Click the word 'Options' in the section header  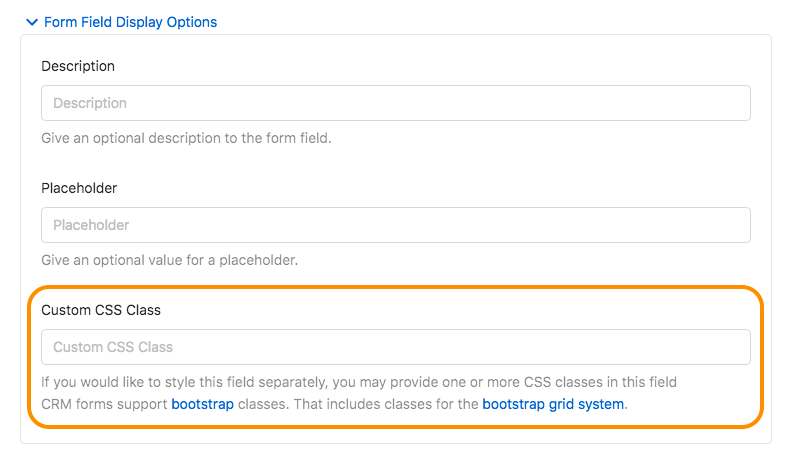[x=191, y=22]
